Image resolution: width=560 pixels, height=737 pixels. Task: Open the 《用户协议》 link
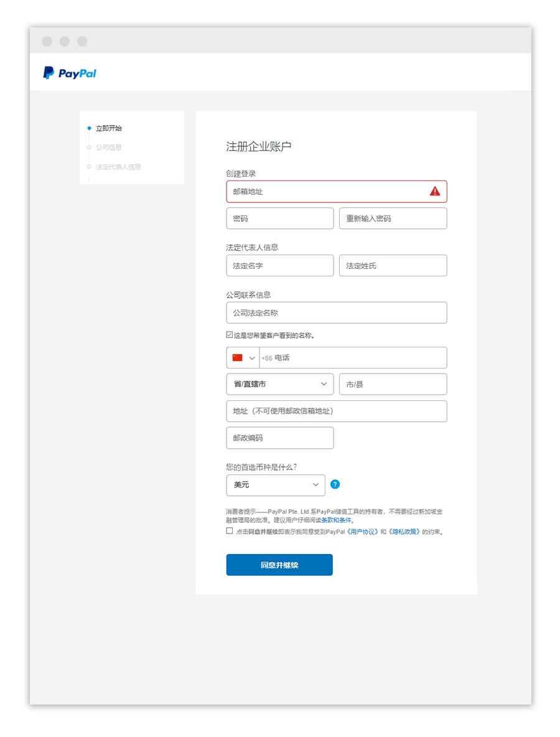(362, 532)
